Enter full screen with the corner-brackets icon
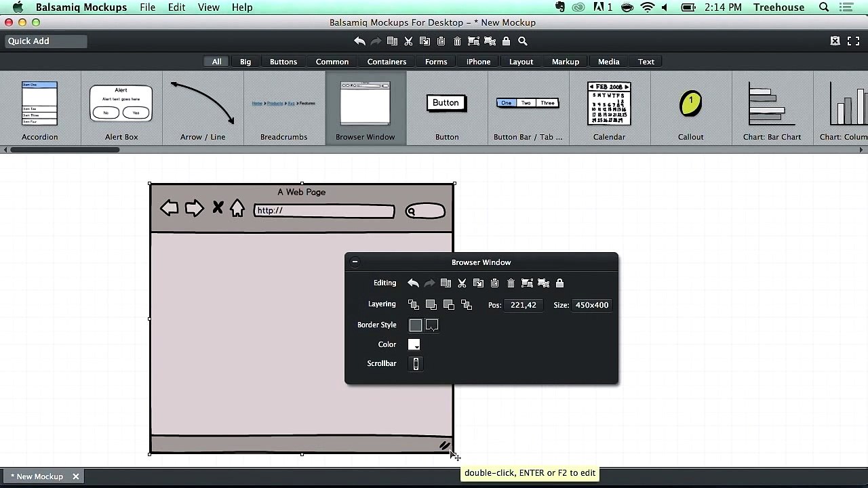868x488 pixels. click(x=854, y=41)
